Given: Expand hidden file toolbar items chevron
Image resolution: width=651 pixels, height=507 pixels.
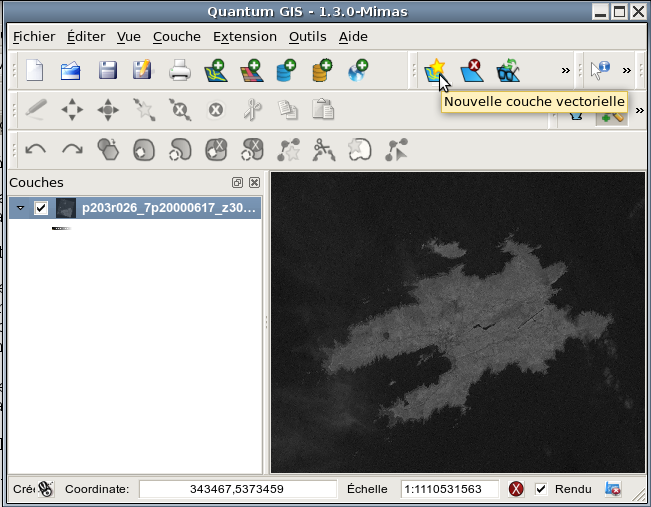Looking at the screenshot, I should 565,71.
